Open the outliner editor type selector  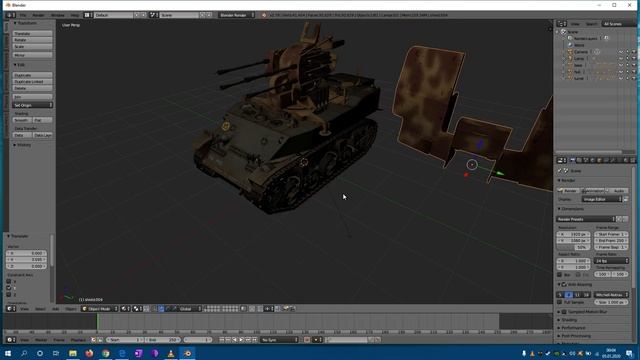[x=562, y=24]
